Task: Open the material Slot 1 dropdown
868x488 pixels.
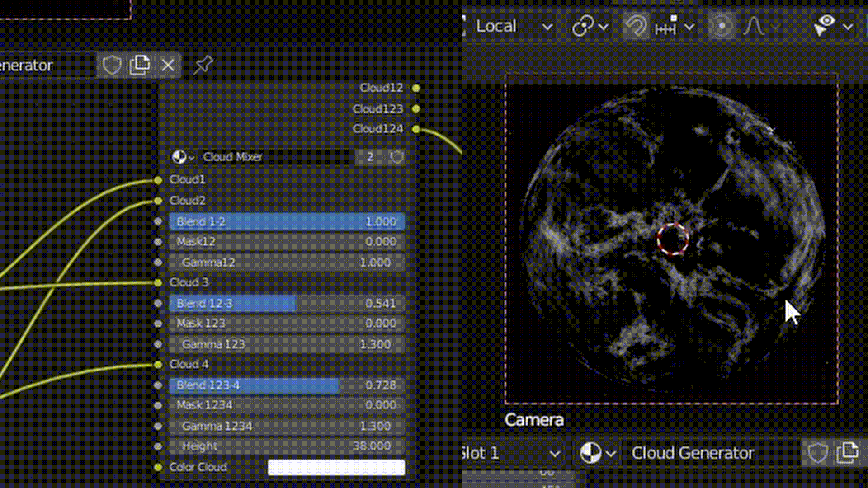Action: [x=511, y=453]
